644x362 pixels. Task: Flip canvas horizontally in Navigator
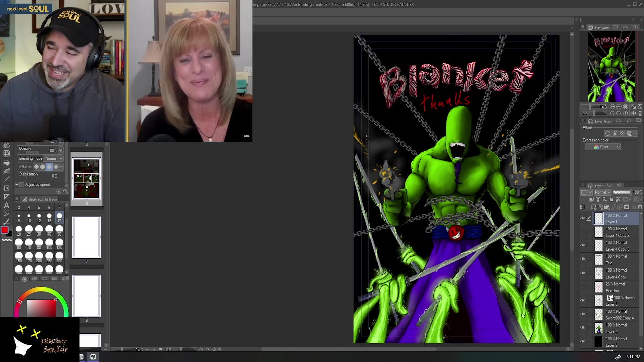pos(633,113)
